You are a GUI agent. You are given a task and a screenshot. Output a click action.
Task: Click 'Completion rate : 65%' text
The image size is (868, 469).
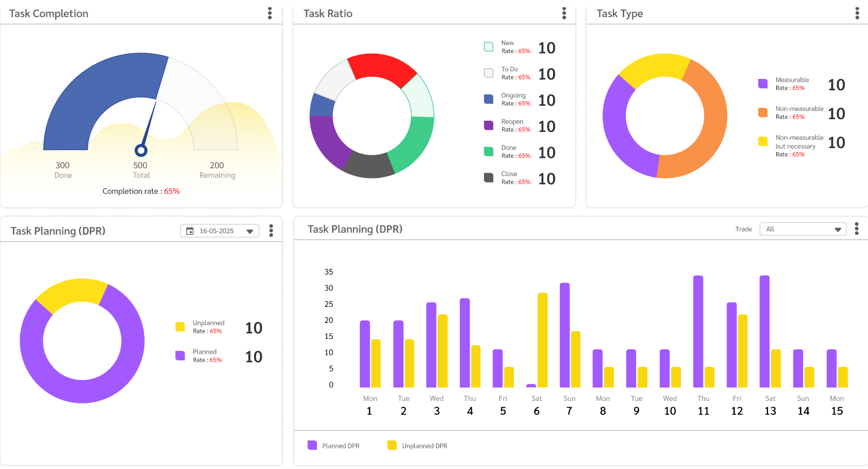[141, 191]
